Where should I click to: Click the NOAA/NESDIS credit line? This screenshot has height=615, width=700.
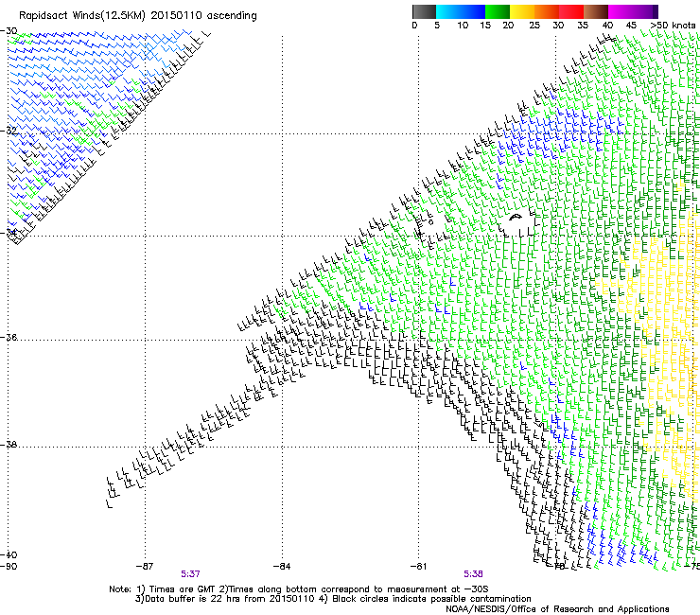click(557, 608)
